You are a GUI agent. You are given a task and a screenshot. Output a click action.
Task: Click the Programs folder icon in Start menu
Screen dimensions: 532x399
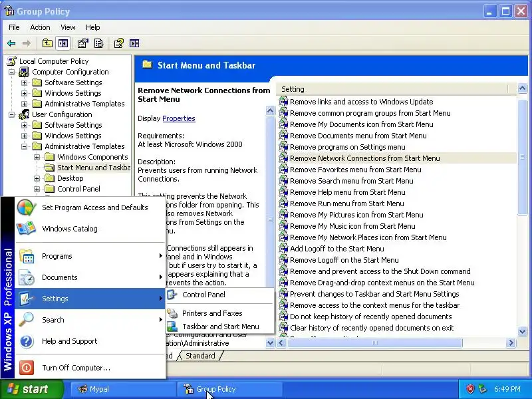click(x=27, y=256)
